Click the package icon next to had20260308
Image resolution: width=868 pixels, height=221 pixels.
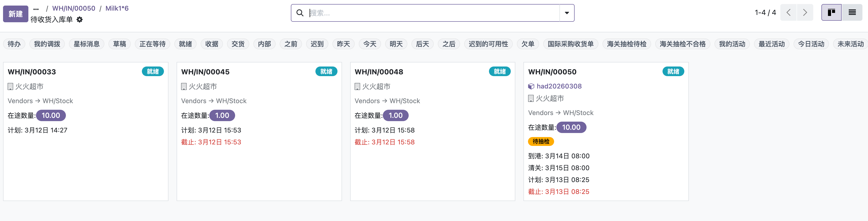531,86
